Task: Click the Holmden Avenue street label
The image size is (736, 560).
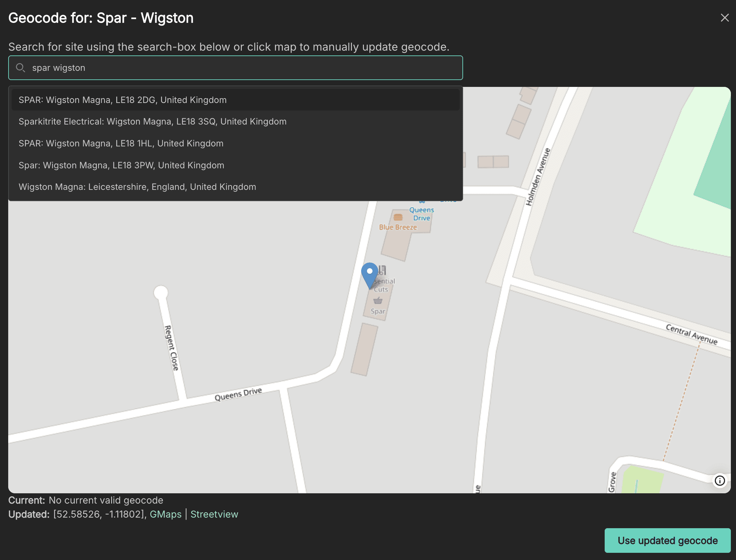Action: [x=538, y=177]
